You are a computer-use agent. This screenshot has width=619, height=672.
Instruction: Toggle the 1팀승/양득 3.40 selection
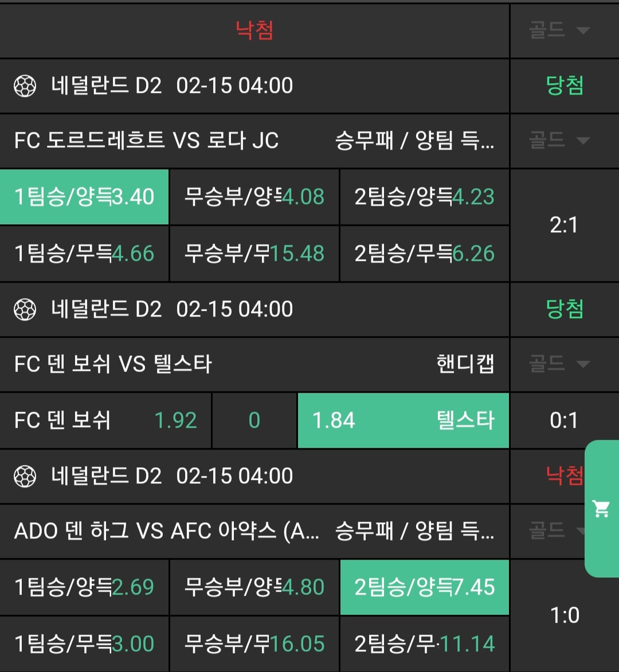pos(84,197)
